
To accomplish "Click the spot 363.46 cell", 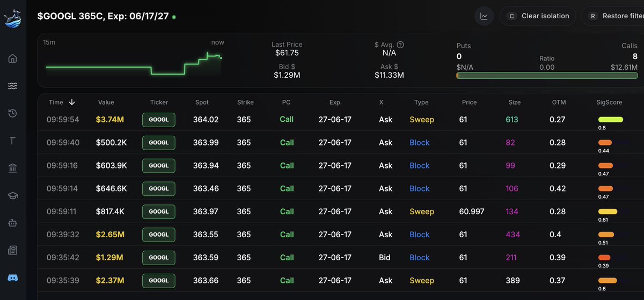I will pos(206,188).
